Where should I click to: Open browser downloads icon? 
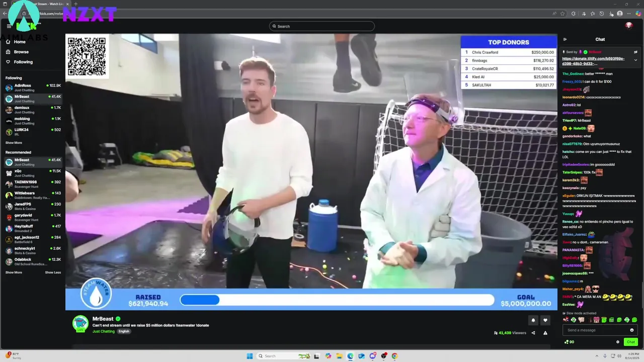pyautogui.click(x=611, y=14)
